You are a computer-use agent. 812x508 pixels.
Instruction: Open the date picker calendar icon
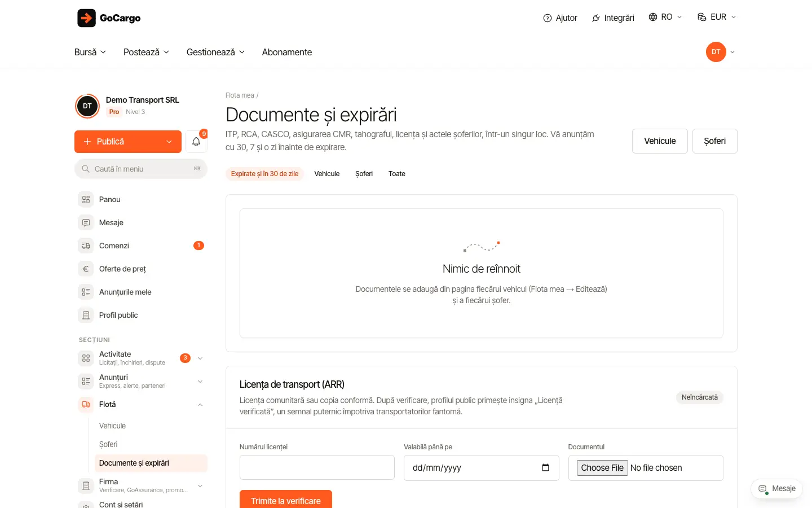coord(545,467)
